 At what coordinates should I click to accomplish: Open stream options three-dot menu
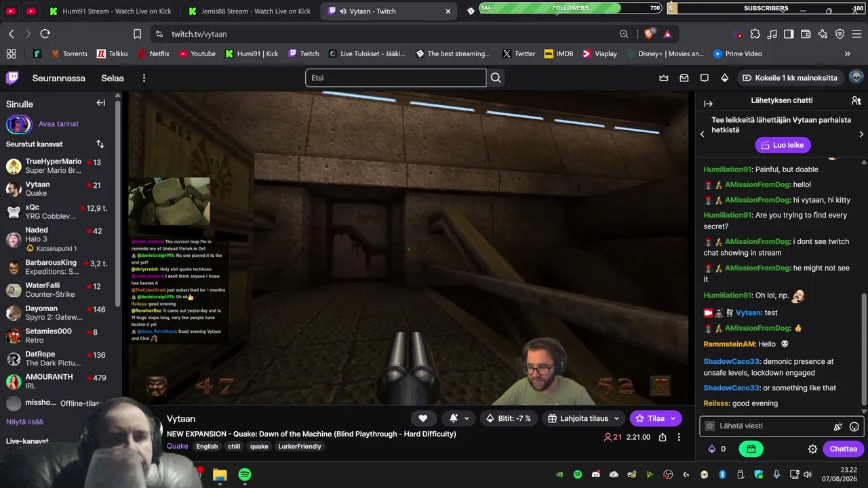coord(679,437)
